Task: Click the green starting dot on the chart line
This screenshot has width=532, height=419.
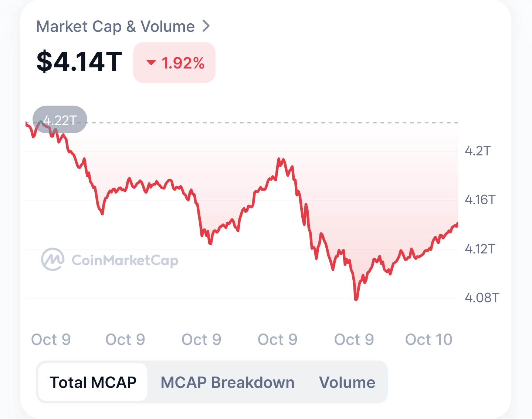Action: click(41, 121)
